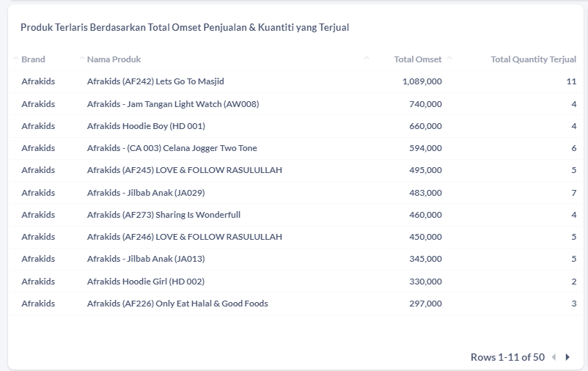Go to next page of rows
Image resolution: width=588 pixels, height=371 pixels.
pos(567,357)
